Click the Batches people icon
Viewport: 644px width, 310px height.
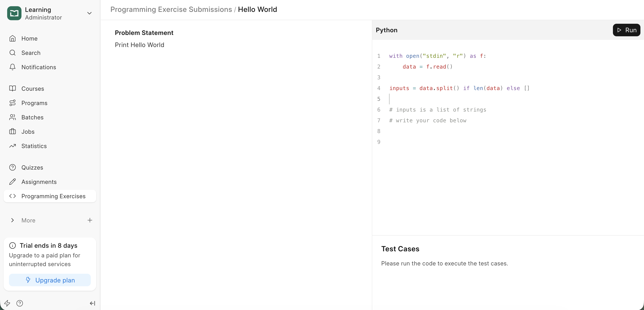point(13,117)
